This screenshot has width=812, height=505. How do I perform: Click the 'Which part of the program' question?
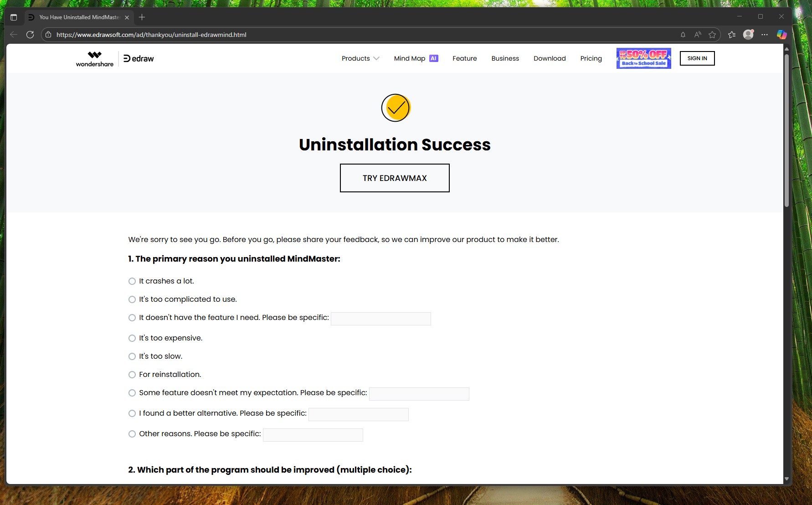click(x=270, y=470)
